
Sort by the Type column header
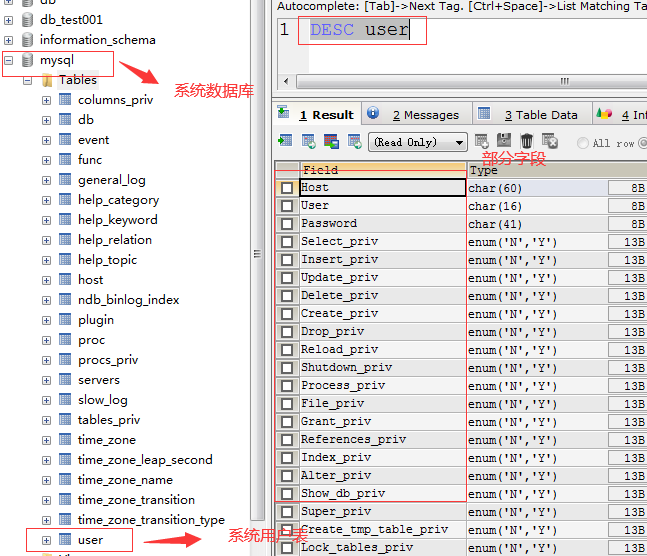557,170
